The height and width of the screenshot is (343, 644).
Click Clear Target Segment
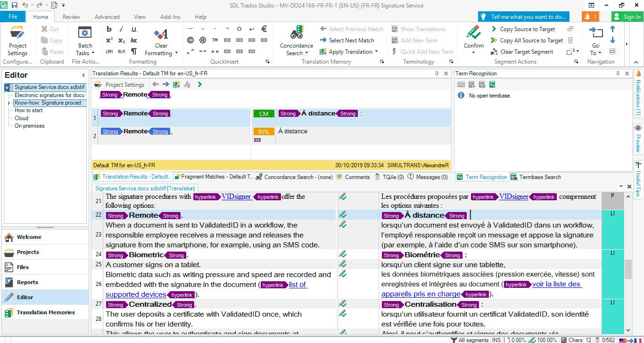pyautogui.click(x=522, y=52)
